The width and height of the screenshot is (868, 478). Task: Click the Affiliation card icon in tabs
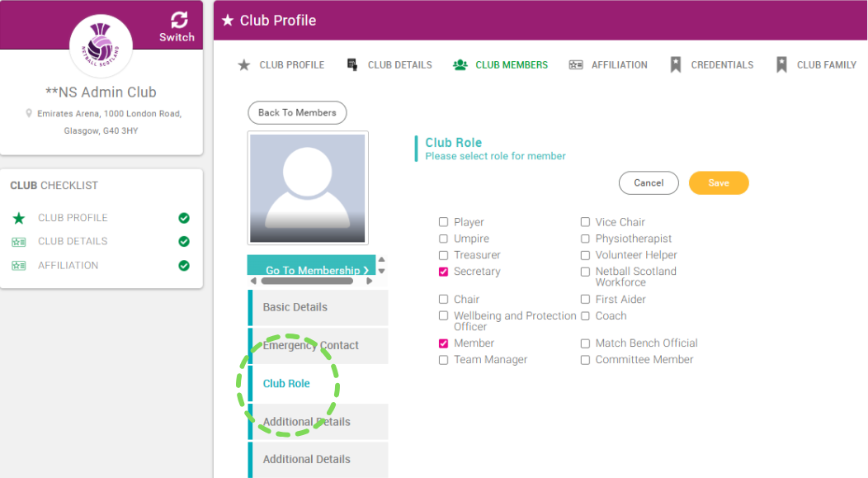576,64
